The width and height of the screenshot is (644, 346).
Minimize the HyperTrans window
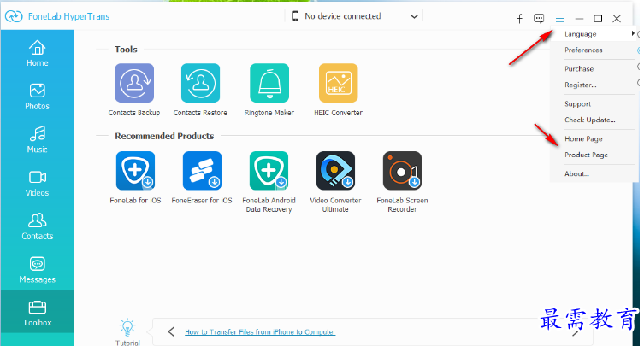tap(579, 19)
